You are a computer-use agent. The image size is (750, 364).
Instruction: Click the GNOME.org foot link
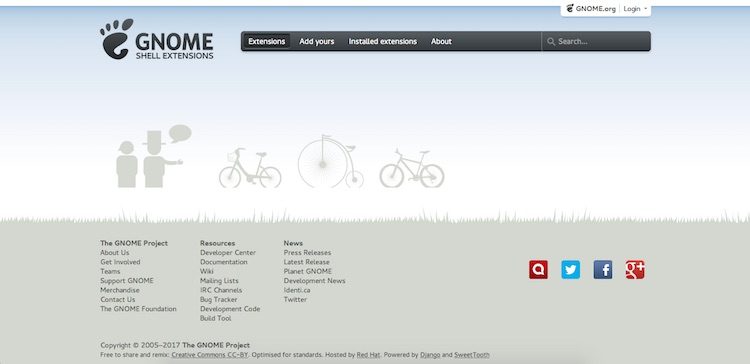[x=591, y=9]
